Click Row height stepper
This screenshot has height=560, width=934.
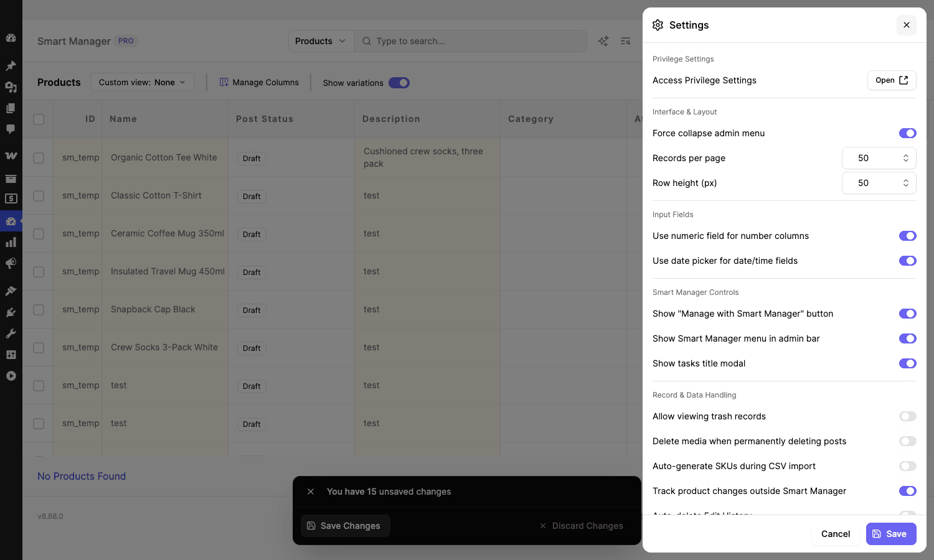pyautogui.click(x=906, y=183)
